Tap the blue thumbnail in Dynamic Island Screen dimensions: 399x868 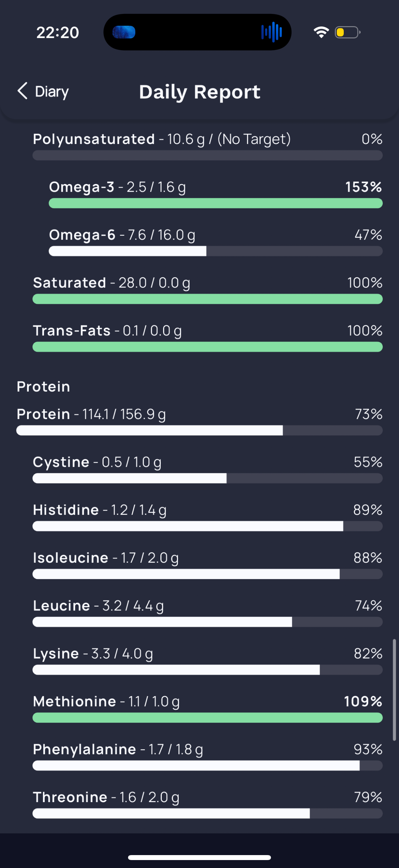pyautogui.click(x=124, y=32)
